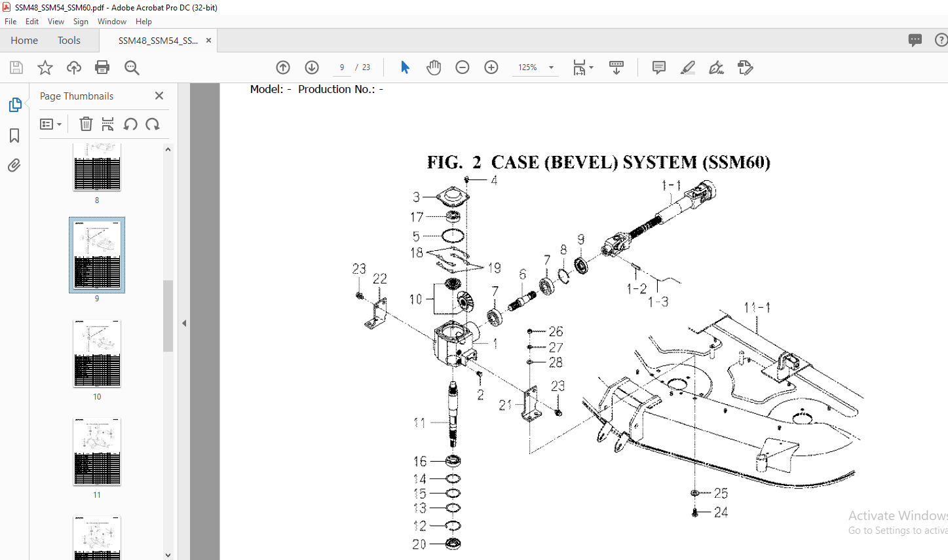Screen dimensions: 948x560
Task: Open Page Thumbnails sidebar icon
Action: click(x=14, y=105)
